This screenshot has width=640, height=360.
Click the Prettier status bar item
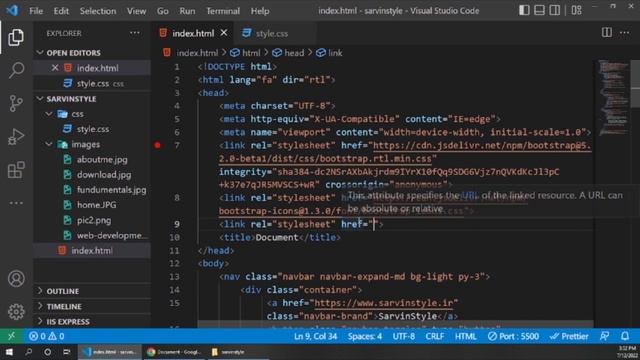pos(569,336)
